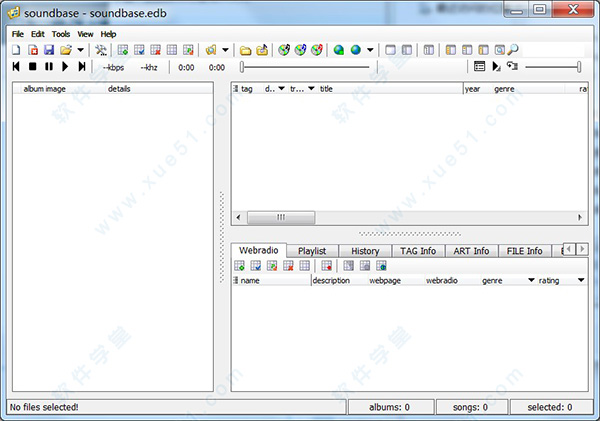Click the folder with music note icon
Image resolution: width=600 pixels, height=421 pixels.
click(x=262, y=50)
